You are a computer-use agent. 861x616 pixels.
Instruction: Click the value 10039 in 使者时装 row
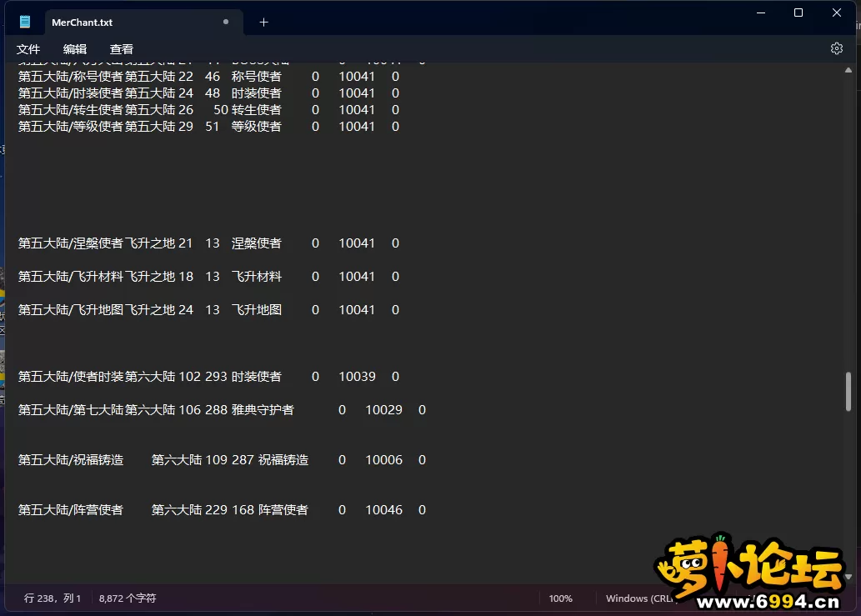(357, 377)
